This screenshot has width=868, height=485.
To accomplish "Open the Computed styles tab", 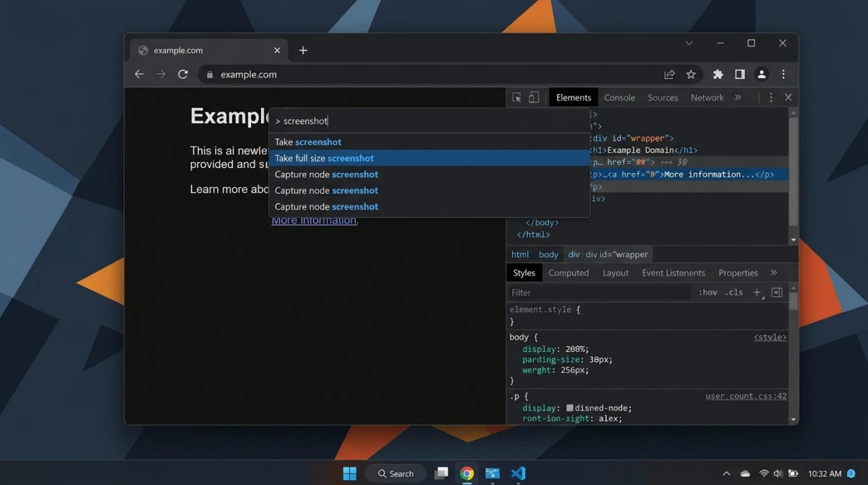I will [x=569, y=273].
